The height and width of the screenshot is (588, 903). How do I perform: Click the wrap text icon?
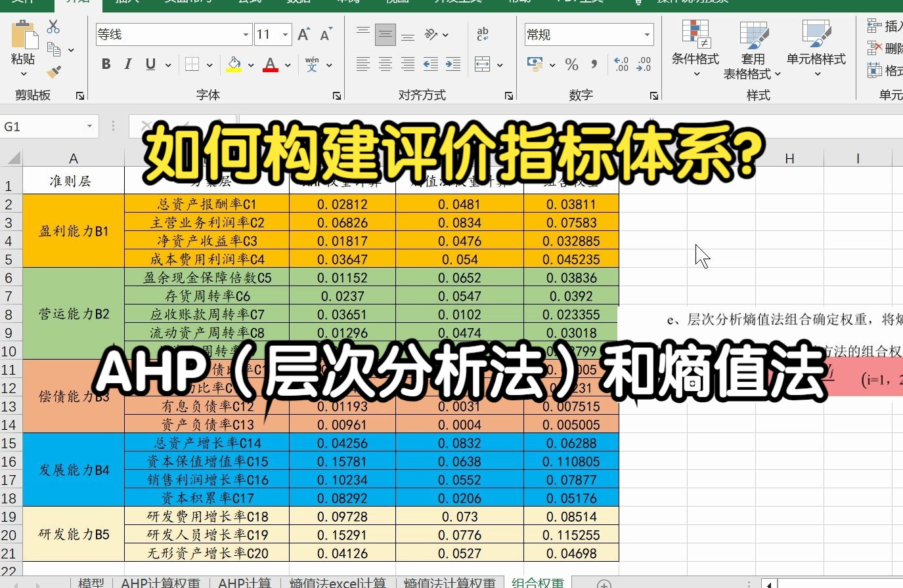483,34
